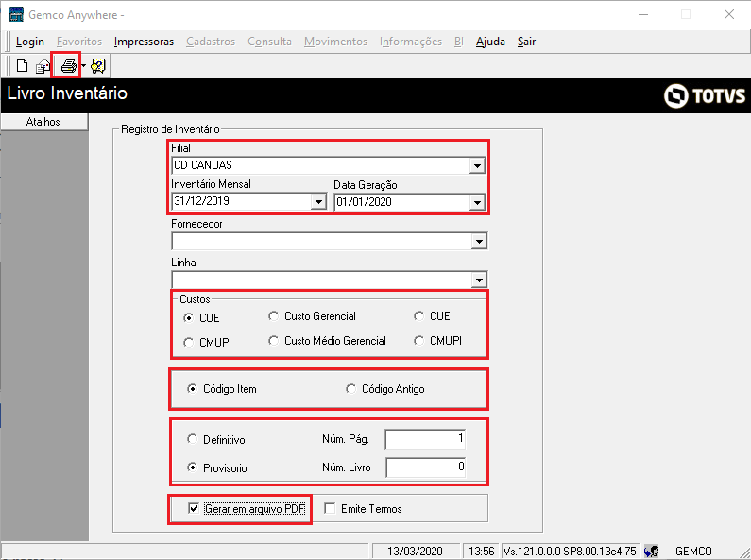Viewport: 751px width, 560px height.
Task: Click the new blank document toolbar icon
Action: (22, 65)
